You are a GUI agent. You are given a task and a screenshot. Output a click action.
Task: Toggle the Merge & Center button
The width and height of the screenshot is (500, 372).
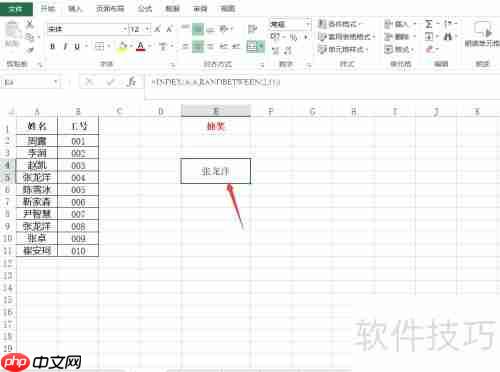252,46
